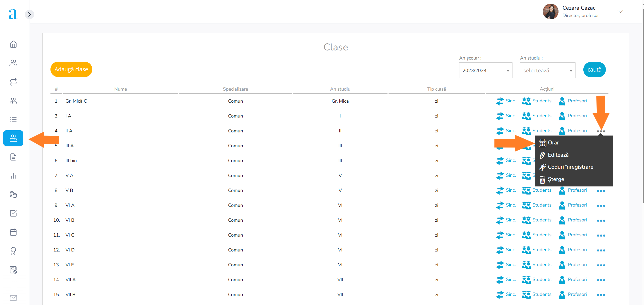Open Students for class VII B
This screenshot has height=305, width=644.
click(x=536, y=295)
